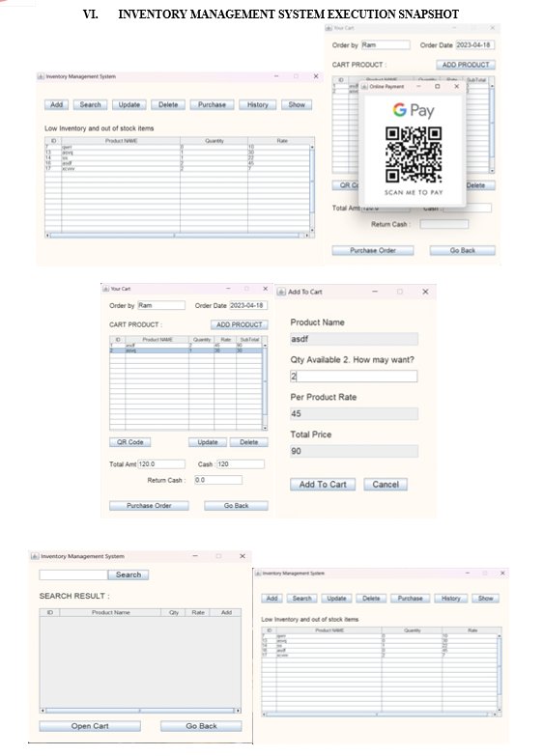Click Show in the upper Inventory main window
Image resolution: width=543 pixels, height=756 pixels.
coord(297,104)
